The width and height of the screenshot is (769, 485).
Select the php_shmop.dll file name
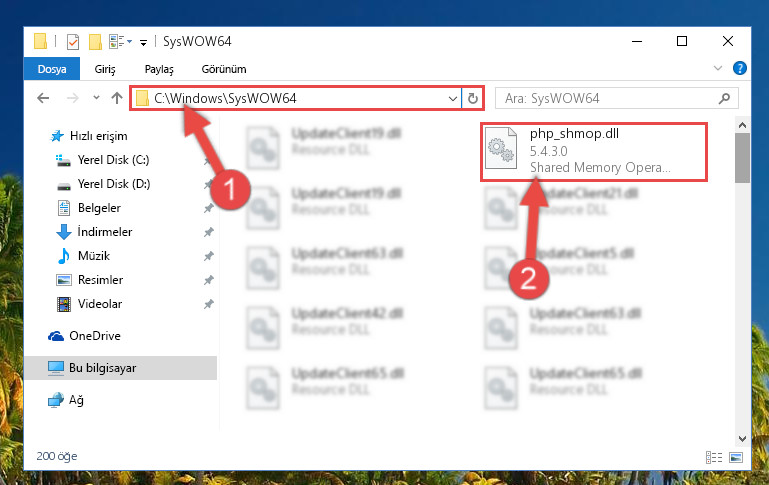click(574, 133)
